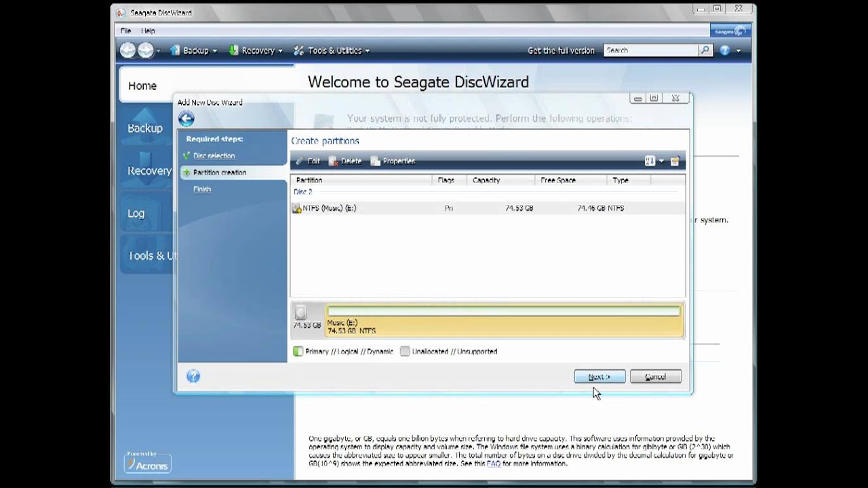Open the File menu
The height and width of the screenshot is (488, 868).
tap(126, 30)
